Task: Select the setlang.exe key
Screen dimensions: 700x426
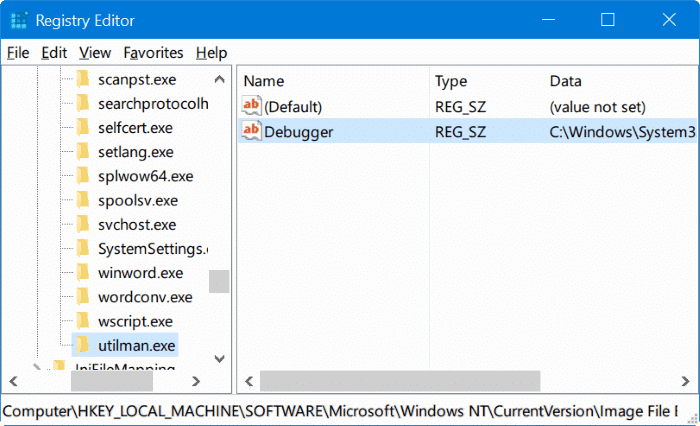Action: (x=136, y=152)
